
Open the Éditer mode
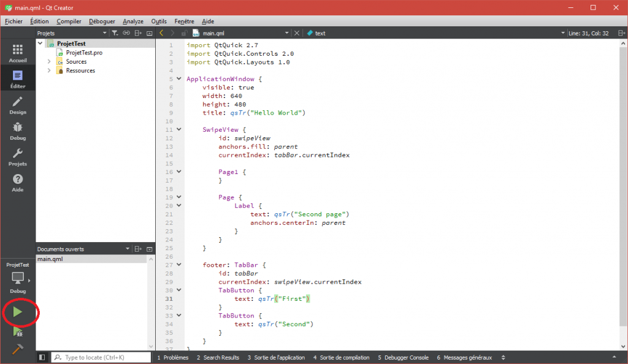tap(18, 79)
